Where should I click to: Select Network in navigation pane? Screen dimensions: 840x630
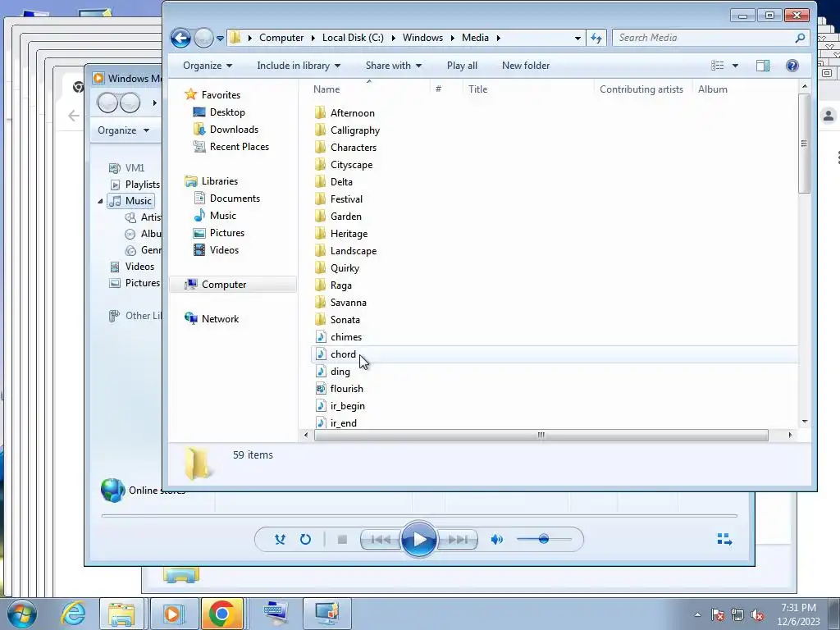220,319
